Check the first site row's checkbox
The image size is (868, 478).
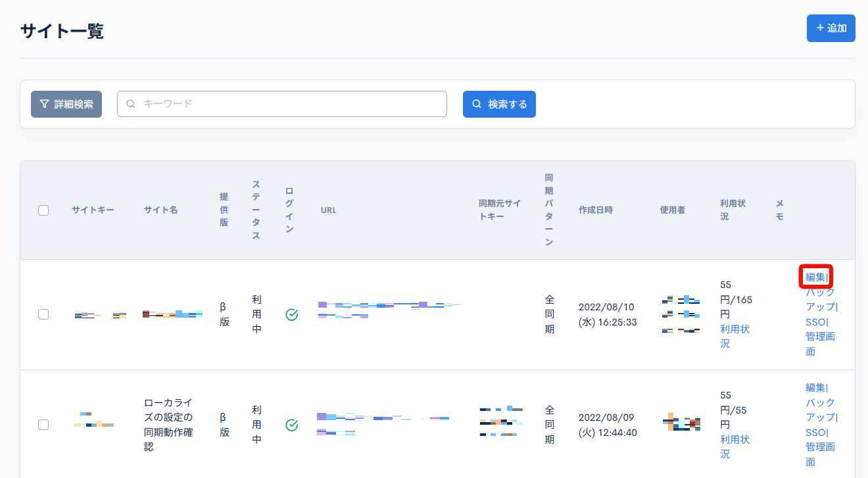click(x=43, y=314)
